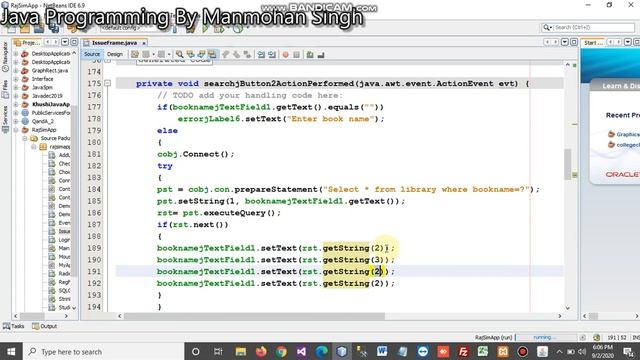Open Microsoft Word from the taskbar
This screenshot has height=360, width=640.
(x=382, y=351)
